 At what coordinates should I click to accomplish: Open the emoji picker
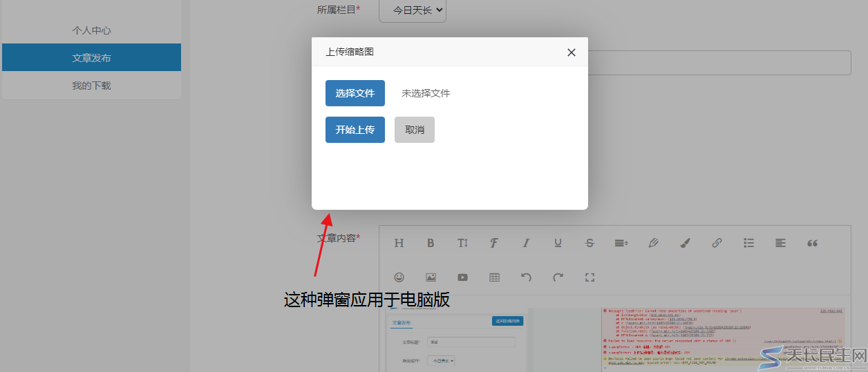tap(399, 277)
